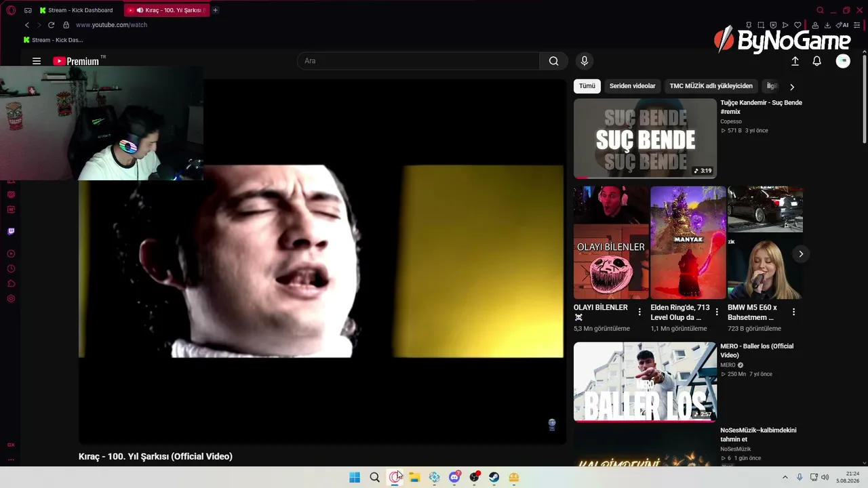The width and height of the screenshot is (868, 488).
Task: Open the Opera account profile icon
Action: coord(814,25)
